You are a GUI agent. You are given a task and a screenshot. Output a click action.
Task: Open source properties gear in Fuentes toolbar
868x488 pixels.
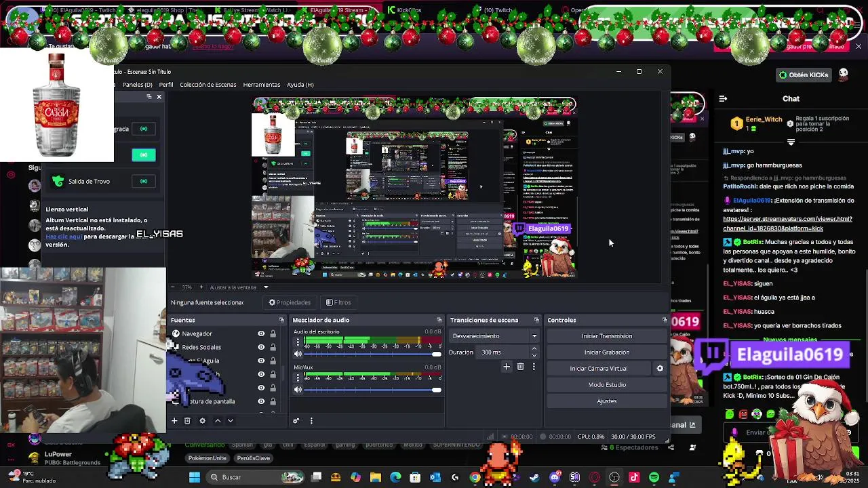point(202,420)
